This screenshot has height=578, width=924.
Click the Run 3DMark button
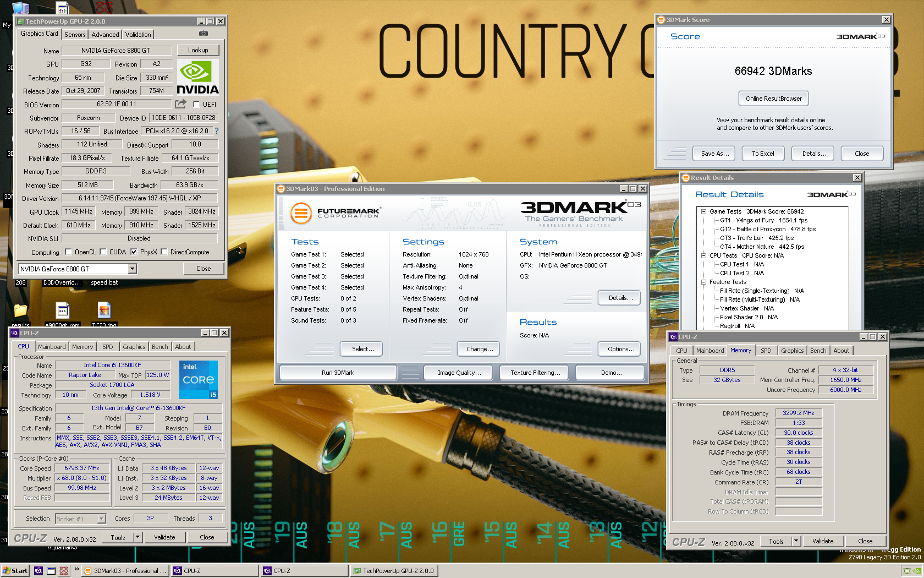click(x=338, y=373)
